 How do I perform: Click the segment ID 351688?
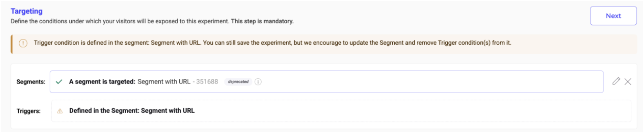[x=207, y=82]
